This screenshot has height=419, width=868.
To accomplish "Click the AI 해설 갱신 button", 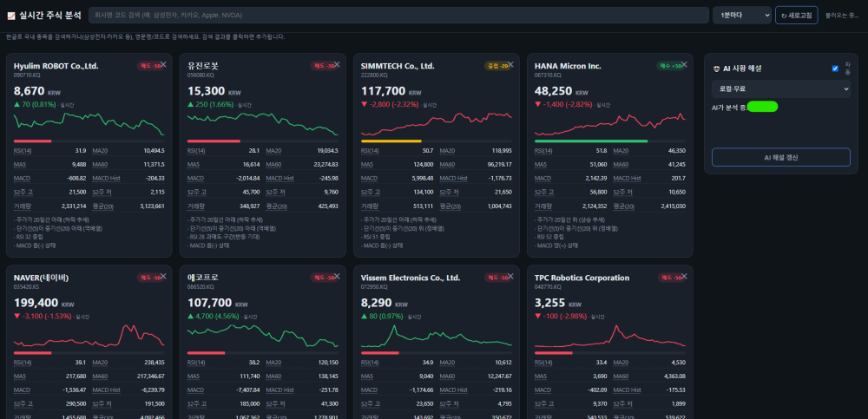I will (x=781, y=157).
